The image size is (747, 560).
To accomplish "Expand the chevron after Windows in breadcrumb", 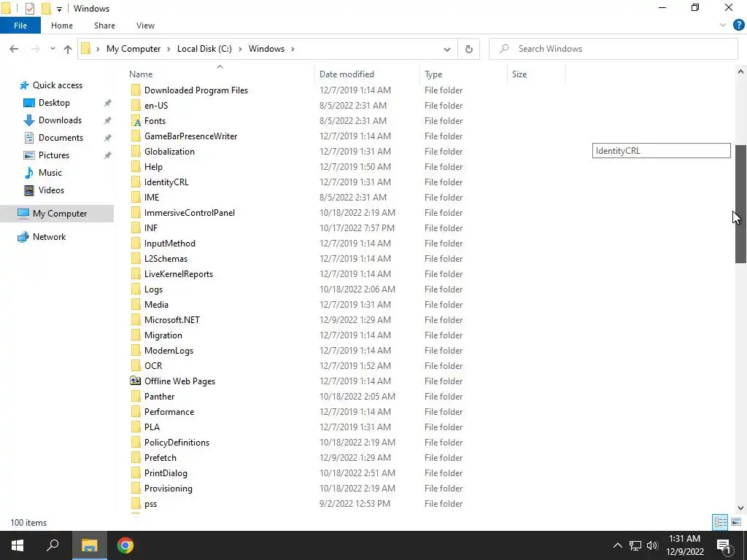I will [293, 49].
